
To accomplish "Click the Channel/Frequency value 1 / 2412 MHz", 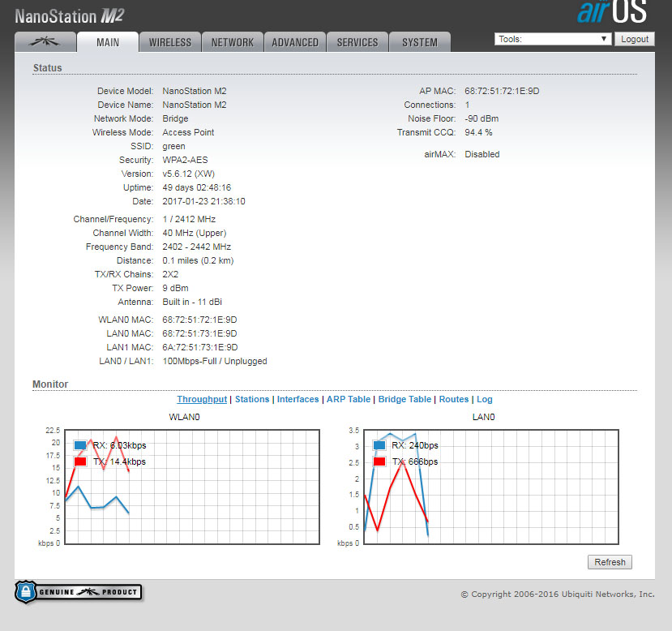I will (189, 219).
